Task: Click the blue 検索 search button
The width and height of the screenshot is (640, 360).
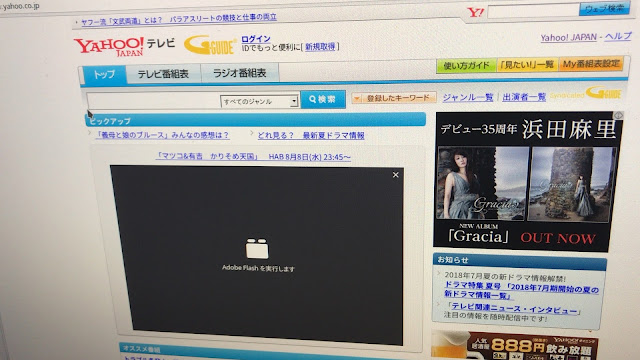Action: [323, 99]
